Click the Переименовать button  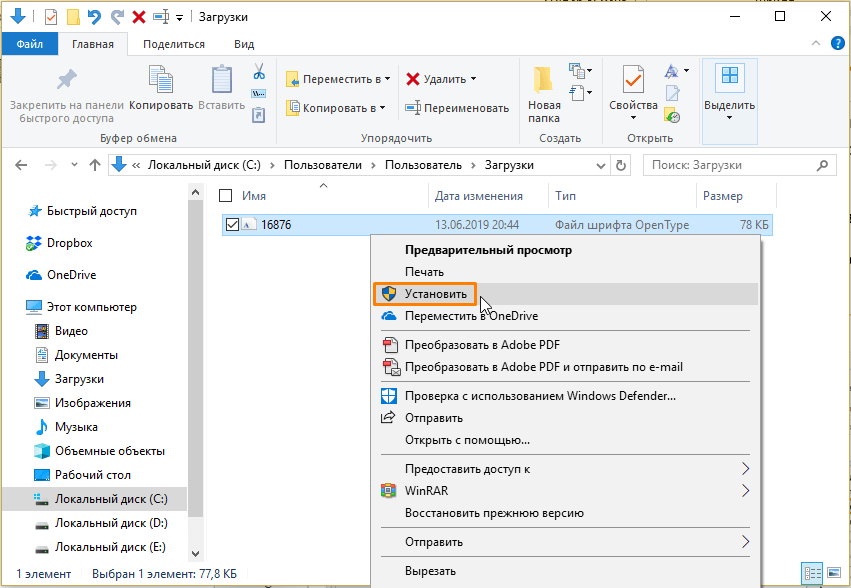tap(457, 108)
